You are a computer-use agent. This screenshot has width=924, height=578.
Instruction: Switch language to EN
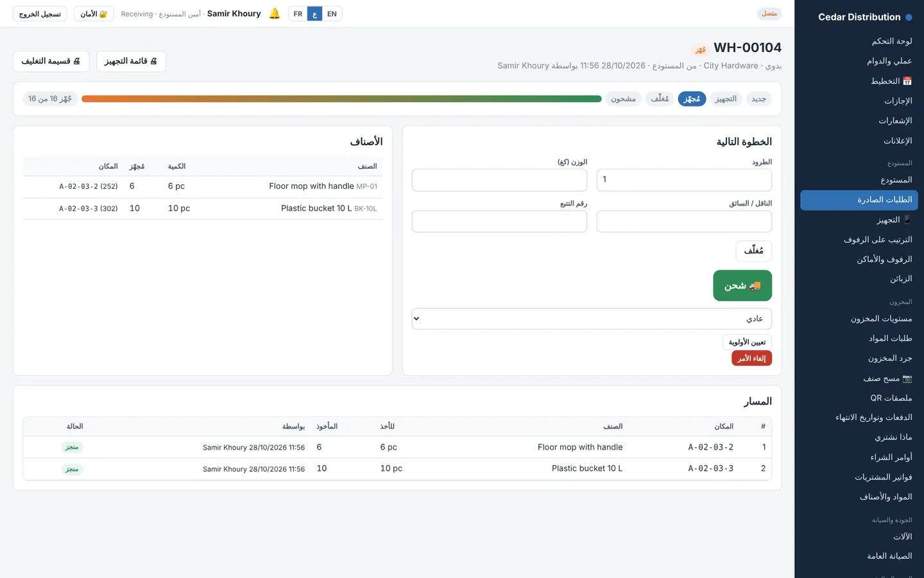[332, 13]
